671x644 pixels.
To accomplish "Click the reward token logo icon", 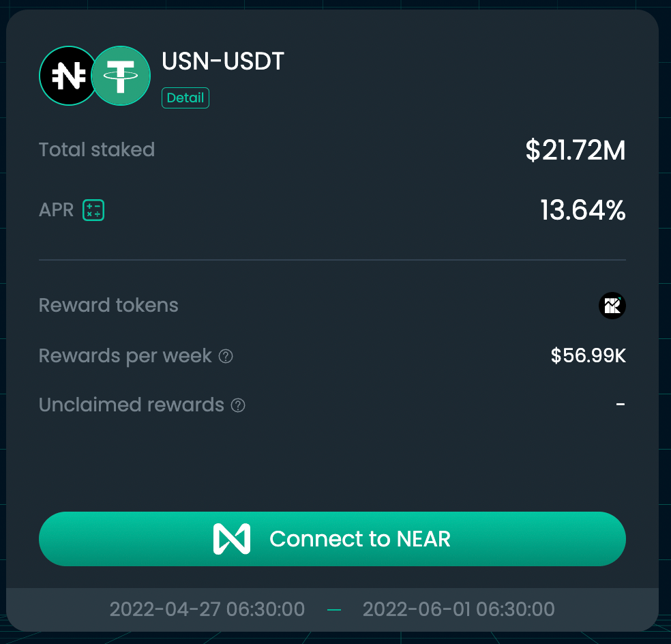I will tap(612, 306).
